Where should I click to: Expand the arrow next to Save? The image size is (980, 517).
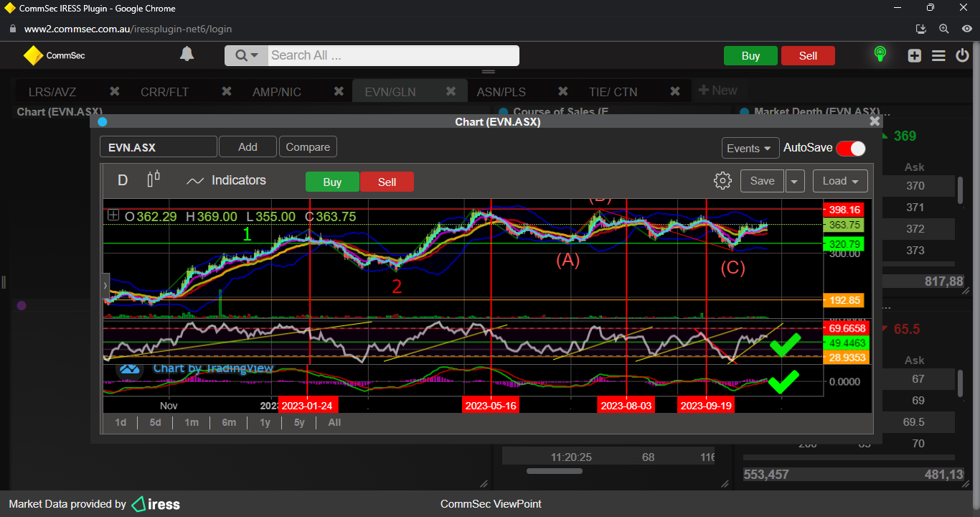click(795, 181)
